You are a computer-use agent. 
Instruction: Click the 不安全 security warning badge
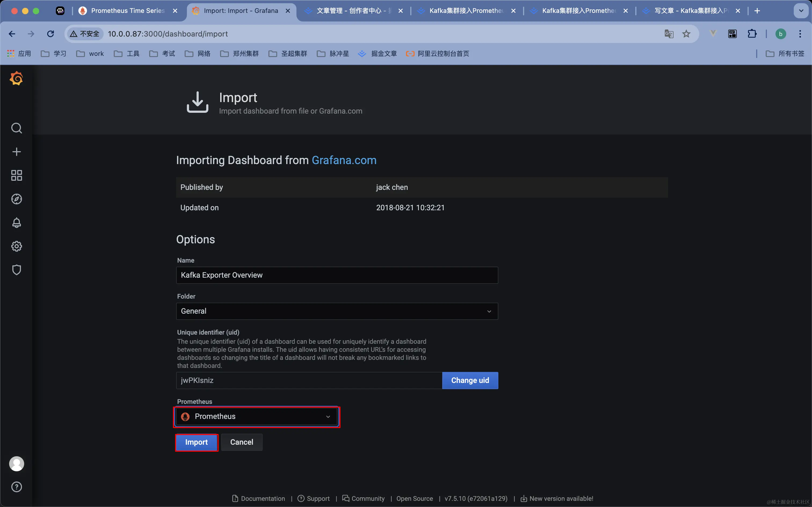85,34
